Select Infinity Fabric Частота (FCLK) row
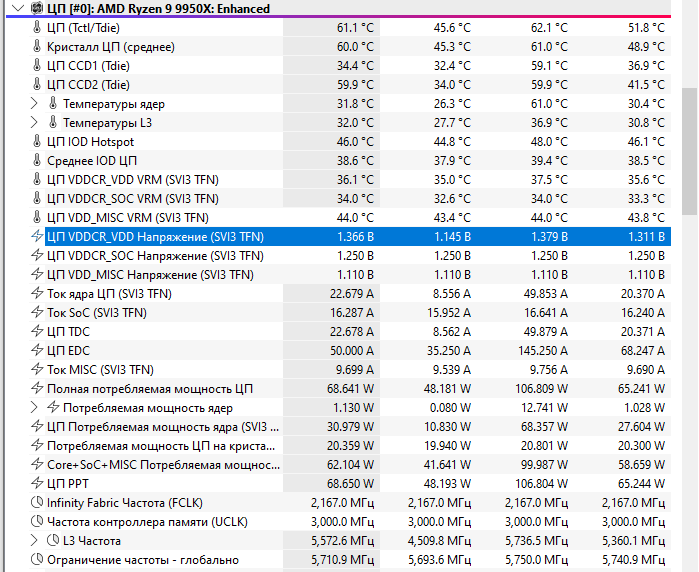 [350, 503]
